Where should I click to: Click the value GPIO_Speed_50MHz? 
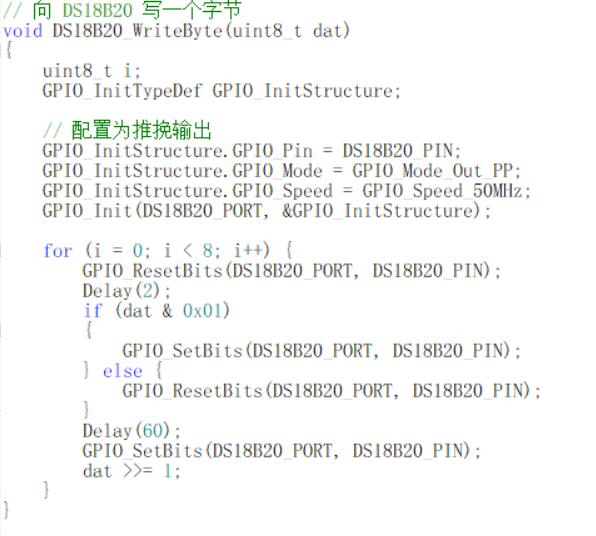pos(442,191)
